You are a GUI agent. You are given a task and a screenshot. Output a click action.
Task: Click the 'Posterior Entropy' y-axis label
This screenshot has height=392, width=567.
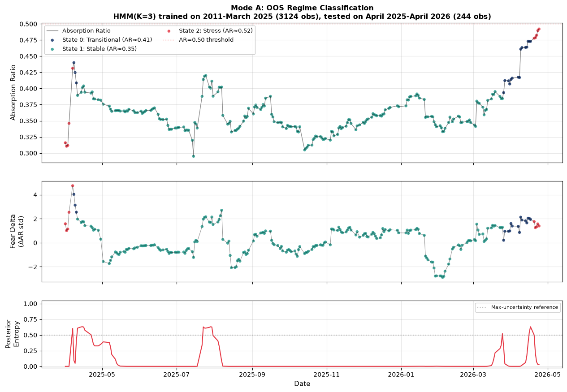coord(13,334)
